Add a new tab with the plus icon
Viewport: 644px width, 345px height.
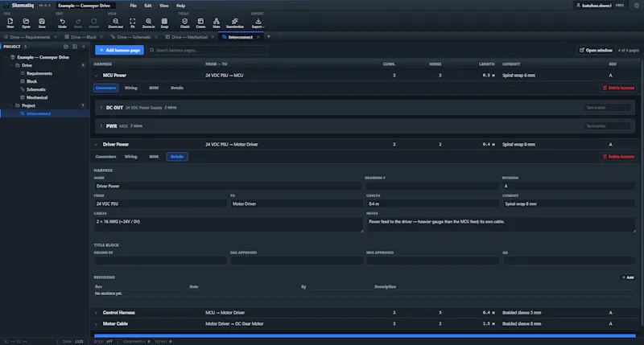269,36
